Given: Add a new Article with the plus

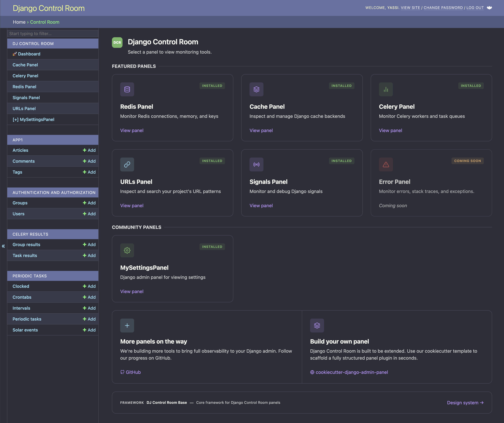Looking at the screenshot, I should click(x=89, y=150).
